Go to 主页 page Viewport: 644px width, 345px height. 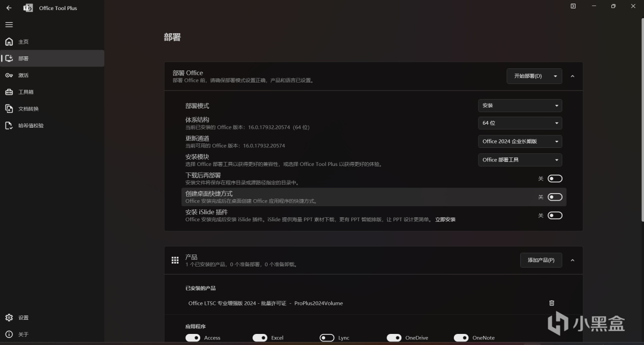click(52, 42)
